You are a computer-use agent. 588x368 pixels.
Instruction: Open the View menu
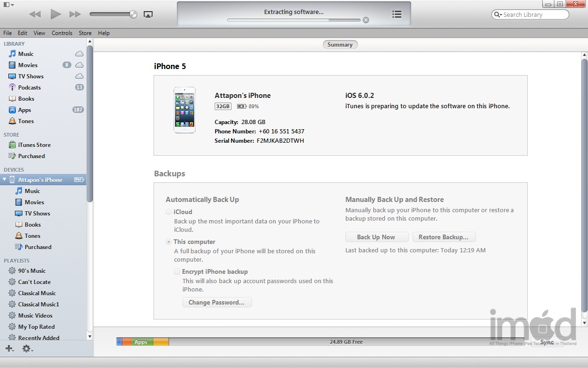[39, 33]
